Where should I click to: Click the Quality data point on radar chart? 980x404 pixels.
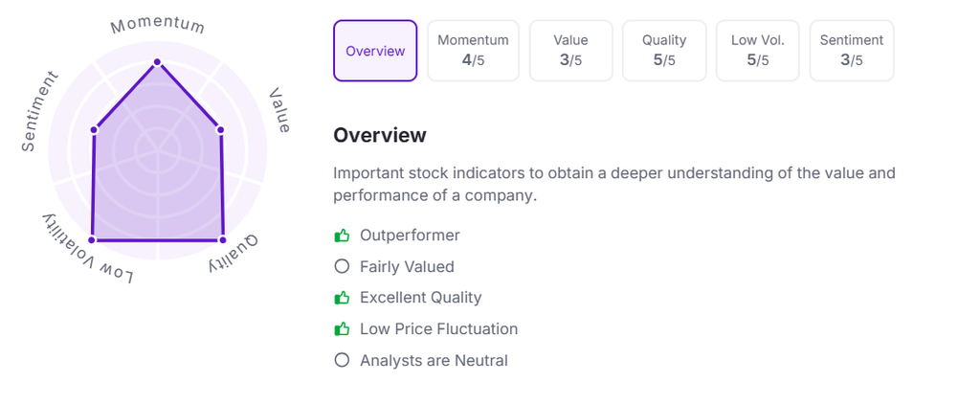point(222,238)
